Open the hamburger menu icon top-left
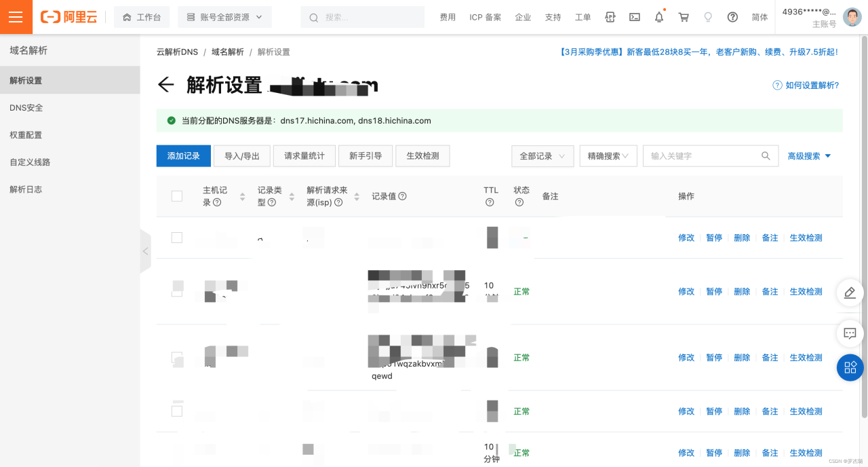This screenshot has width=868, height=467. [16, 16]
